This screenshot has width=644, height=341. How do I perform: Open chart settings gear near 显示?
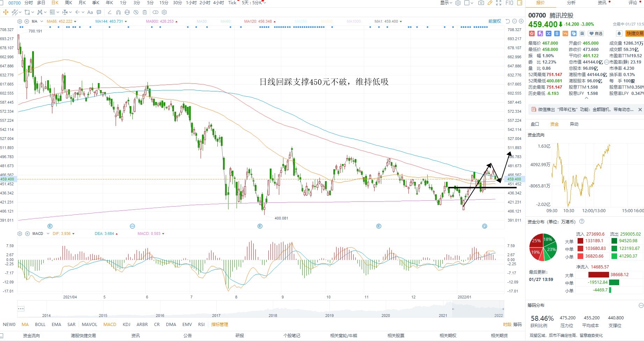458,3
